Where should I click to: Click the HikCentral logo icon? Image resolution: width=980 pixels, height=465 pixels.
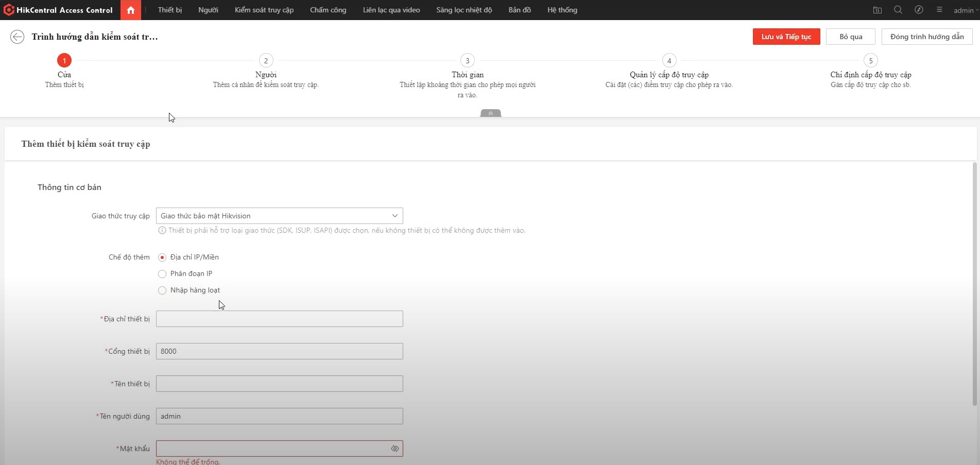pyautogui.click(x=9, y=10)
